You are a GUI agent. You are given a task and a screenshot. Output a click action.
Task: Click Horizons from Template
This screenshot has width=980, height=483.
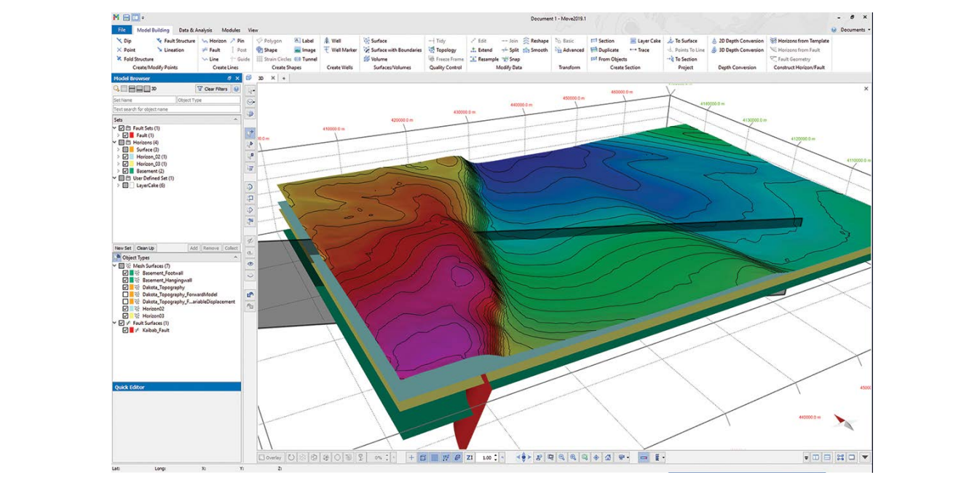(x=799, y=41)
